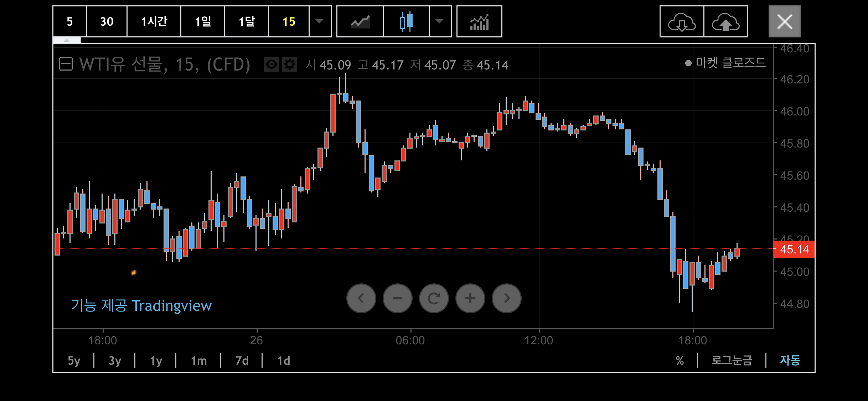The height and width of the screenshot is (401, 868).
Task: Click the 44.80 price axis label
Action: tap(795, 304)
